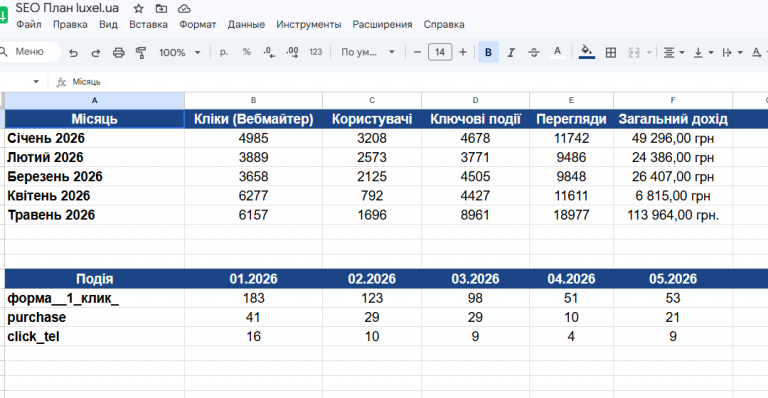Open the text wrapping dropdown
Image resolution: width=768 pixels, height=398 pixels.
coord(732,52)
